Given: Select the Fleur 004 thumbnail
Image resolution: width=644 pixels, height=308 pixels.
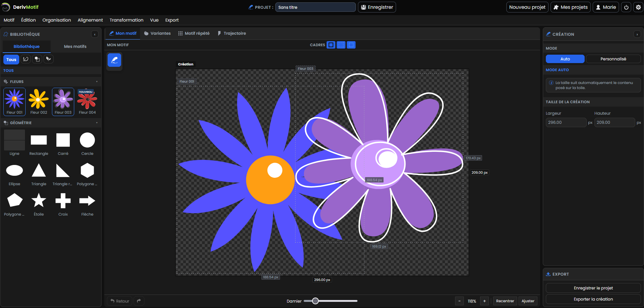Looking at the screenshot, I should pos(87,102).
